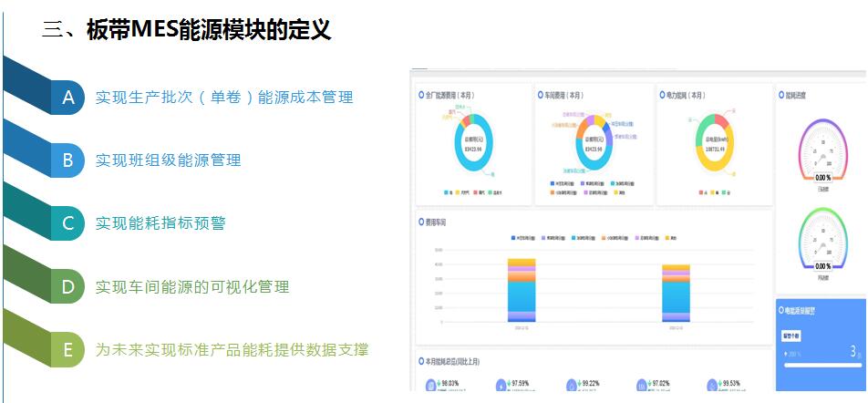Click the left stacked bar in 费用车间
This screenshot has width=868, height=403.
(x=522, y=290)
